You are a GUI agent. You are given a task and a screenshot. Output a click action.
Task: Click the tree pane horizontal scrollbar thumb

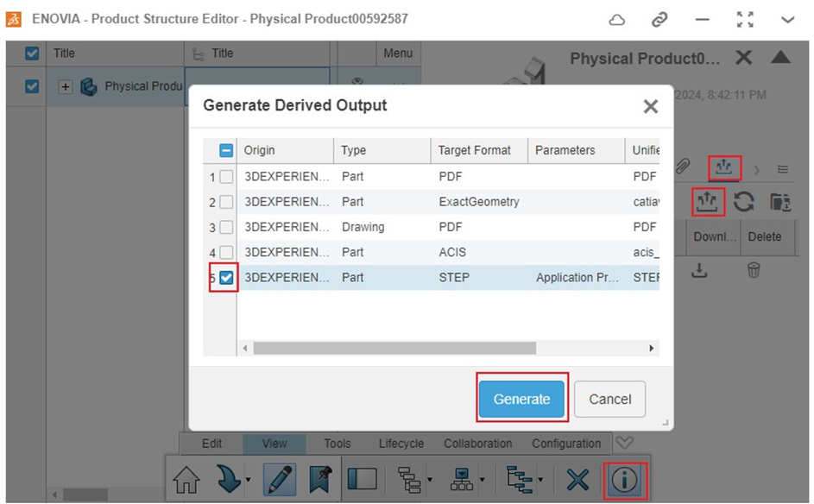(x=85, y=494)
